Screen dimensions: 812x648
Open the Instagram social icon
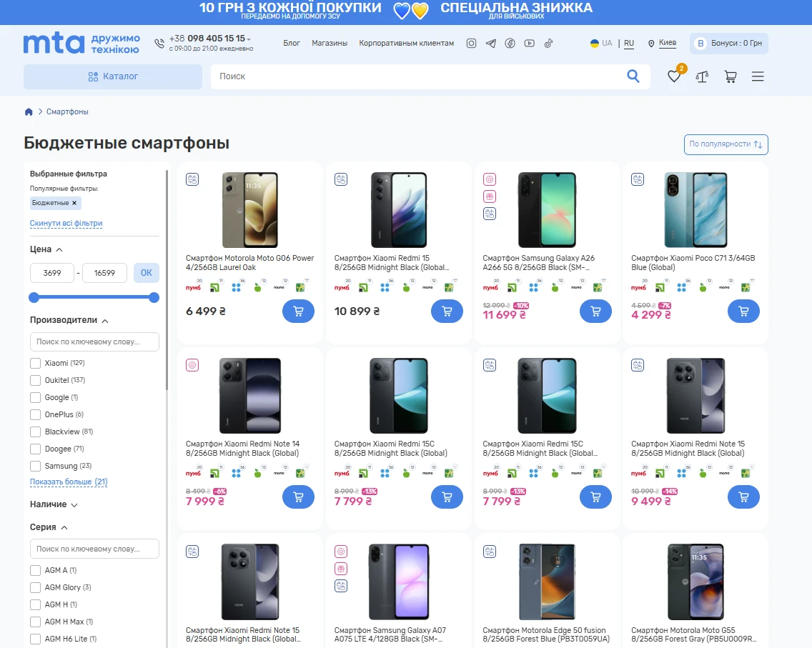click(471, 44)
